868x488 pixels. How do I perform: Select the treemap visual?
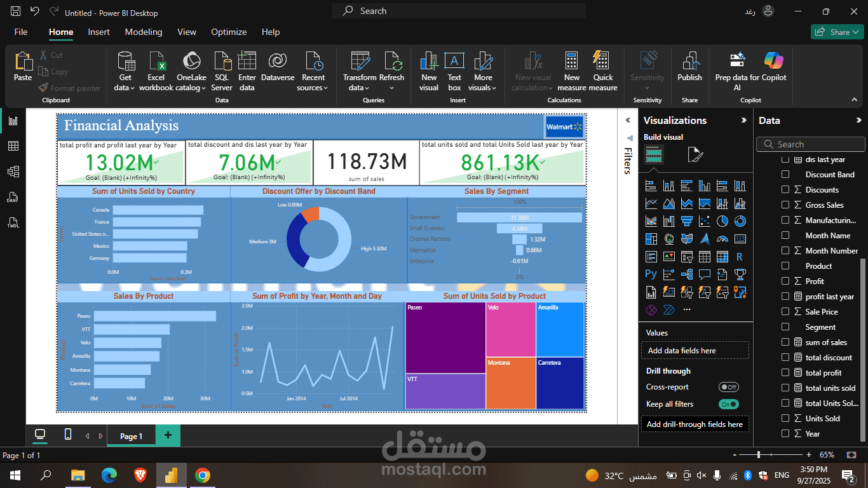pos(651,238)
